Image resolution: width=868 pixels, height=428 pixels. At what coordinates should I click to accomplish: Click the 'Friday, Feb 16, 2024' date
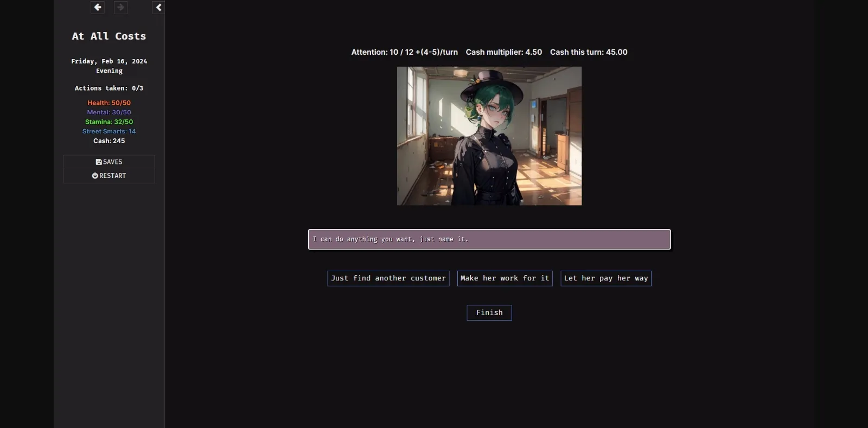pos(109,61)
